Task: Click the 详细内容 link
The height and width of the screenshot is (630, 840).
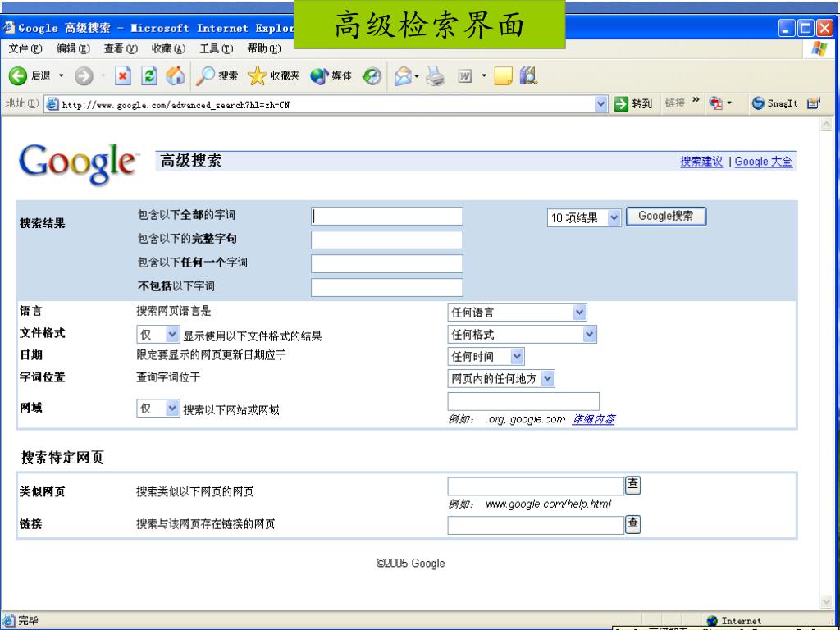Action: point(594,419)
